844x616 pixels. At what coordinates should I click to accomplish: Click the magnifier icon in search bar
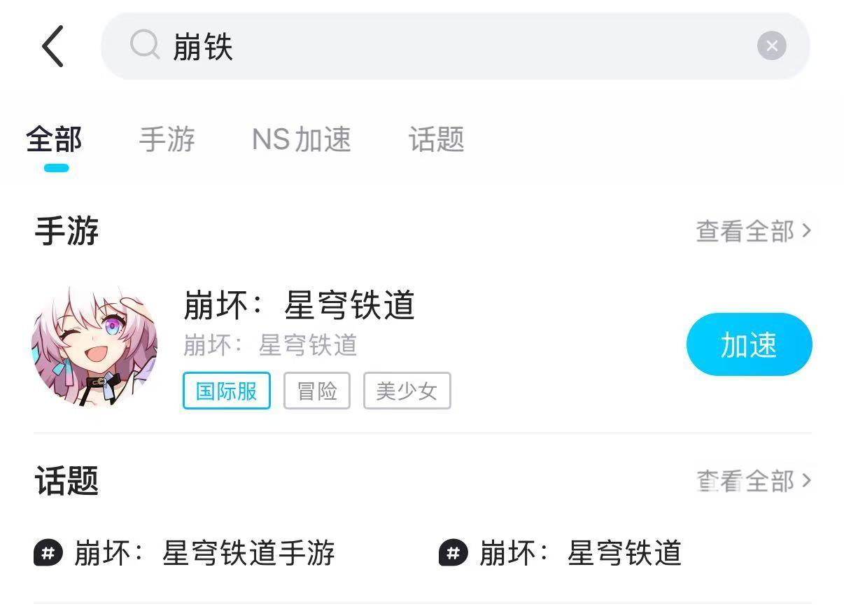click(x=145, y=45)
